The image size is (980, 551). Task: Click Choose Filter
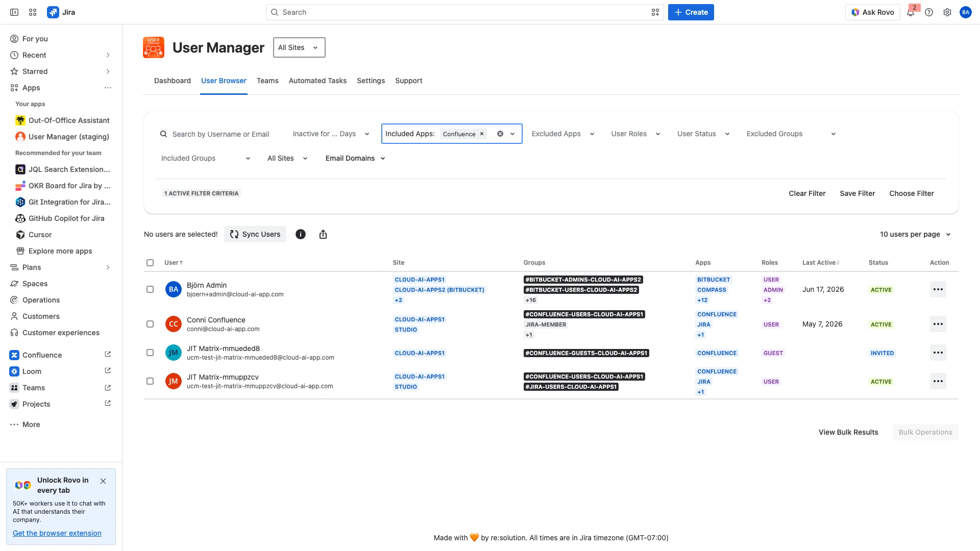(912, 193)
